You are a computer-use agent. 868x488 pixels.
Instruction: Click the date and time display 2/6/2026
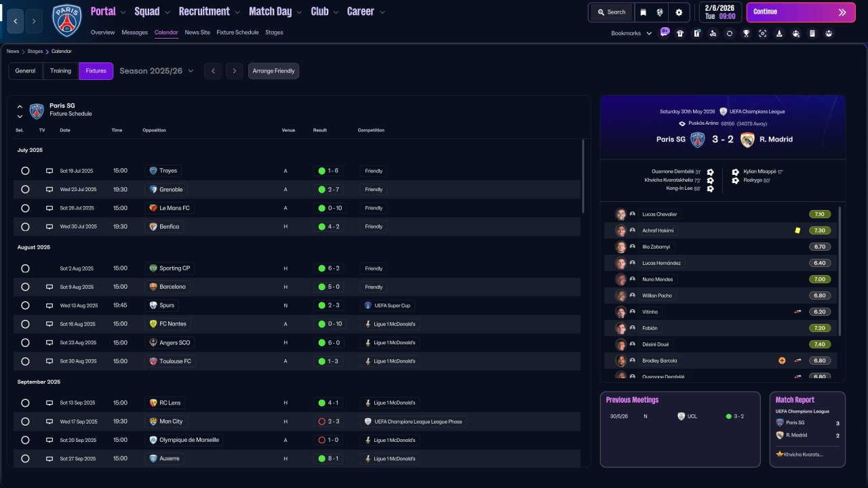pos(722,12)
